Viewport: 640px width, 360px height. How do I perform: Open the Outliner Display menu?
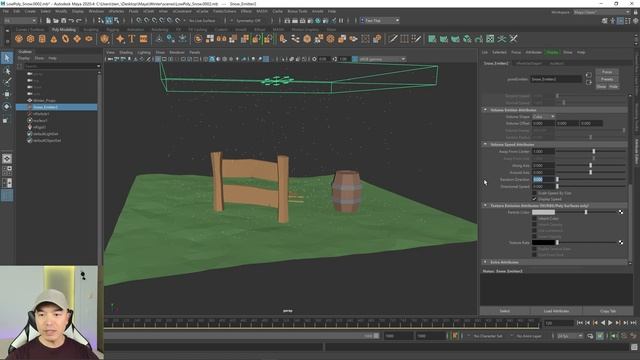pyautogui.click(x=24, y=58)
